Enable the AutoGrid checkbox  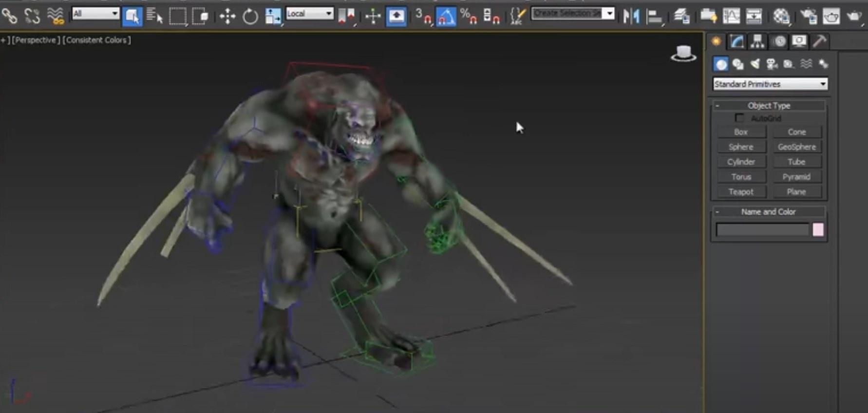coord(739,118)
